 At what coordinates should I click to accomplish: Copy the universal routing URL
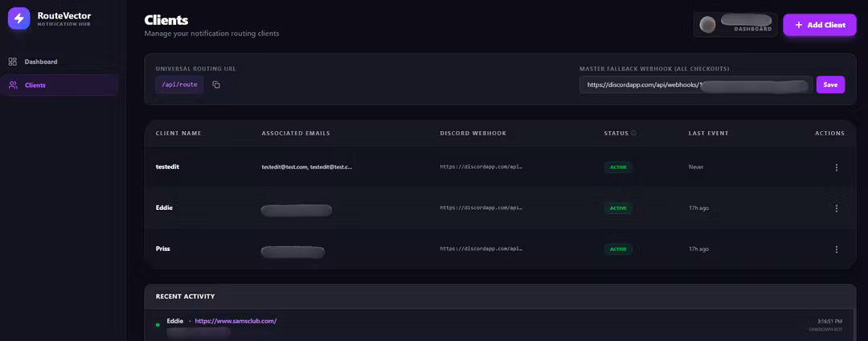click(x=216, y=84)
